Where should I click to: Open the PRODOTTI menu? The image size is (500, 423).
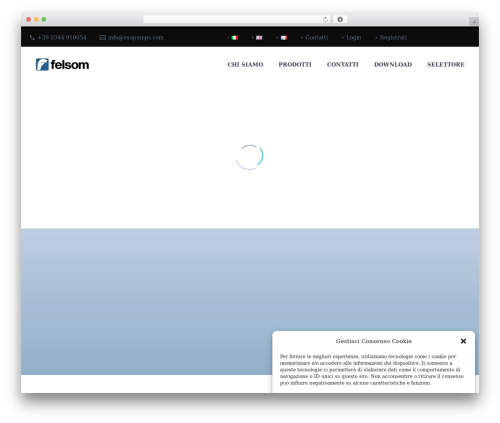(295, 65)
